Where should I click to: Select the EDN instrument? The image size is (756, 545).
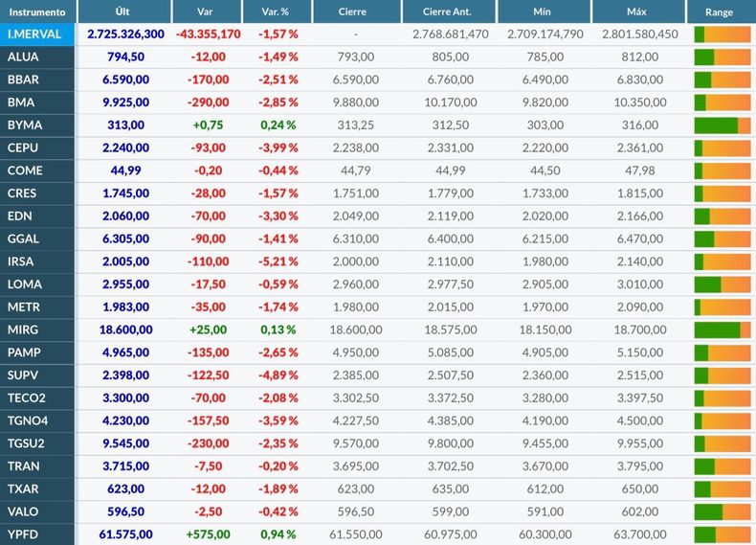tap(37, 216)
